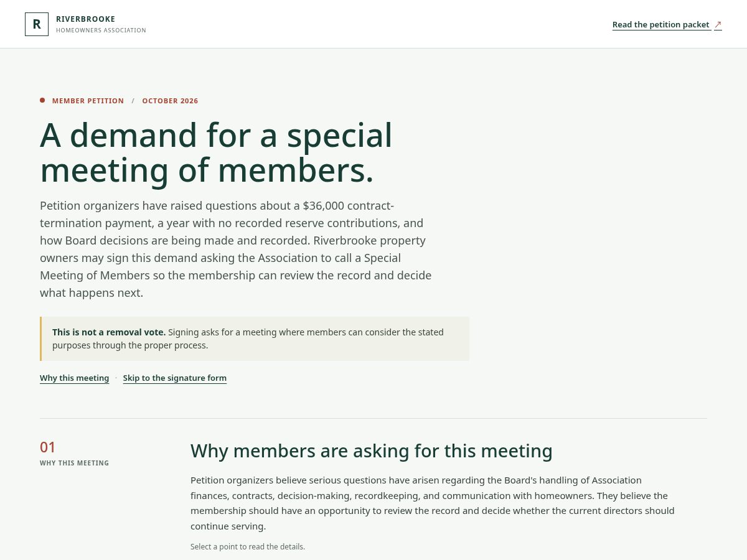The image size is (747, 560).
Task: Click the "This is not a removal vote" notice
Action: (x=255, y=338)
